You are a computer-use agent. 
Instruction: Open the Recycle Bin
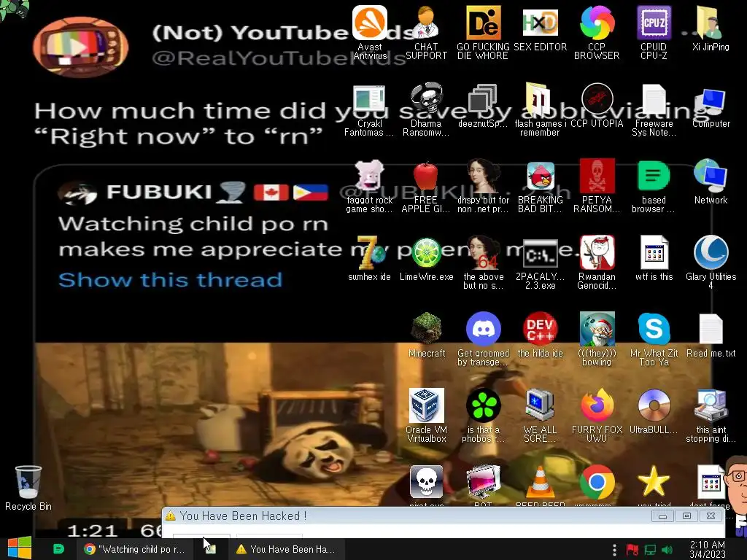[x=28, y=488]
